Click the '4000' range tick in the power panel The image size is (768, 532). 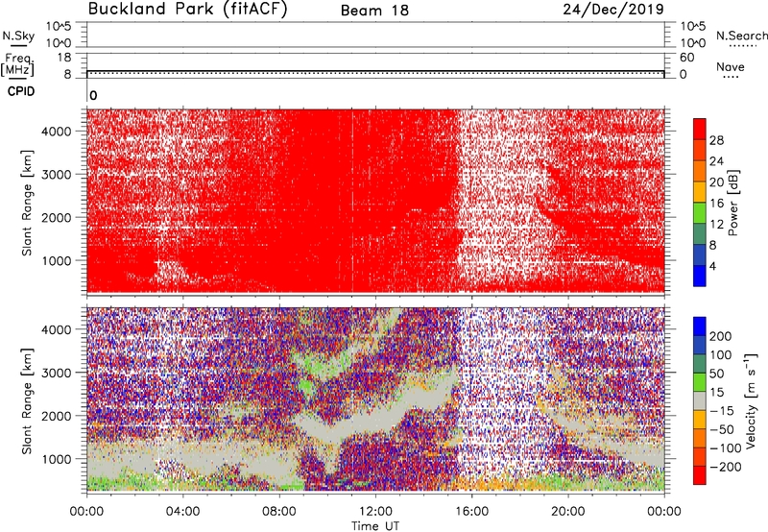point(56,132)
